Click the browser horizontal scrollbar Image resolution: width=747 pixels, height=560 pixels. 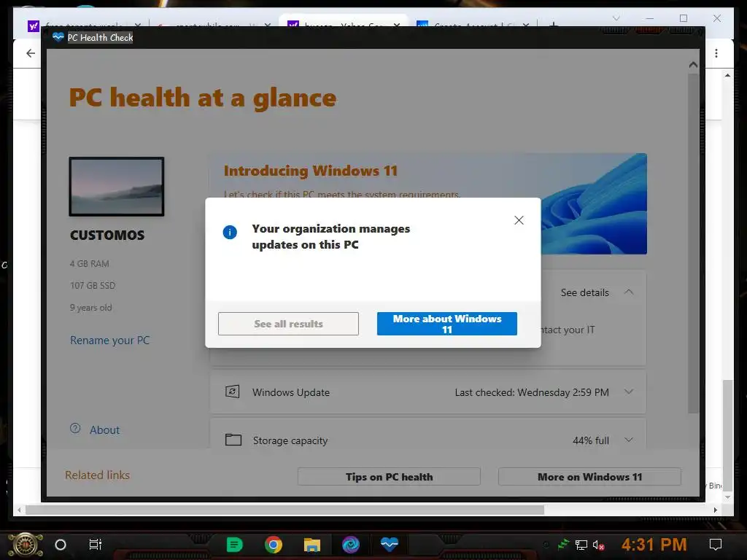pos(285,510)
